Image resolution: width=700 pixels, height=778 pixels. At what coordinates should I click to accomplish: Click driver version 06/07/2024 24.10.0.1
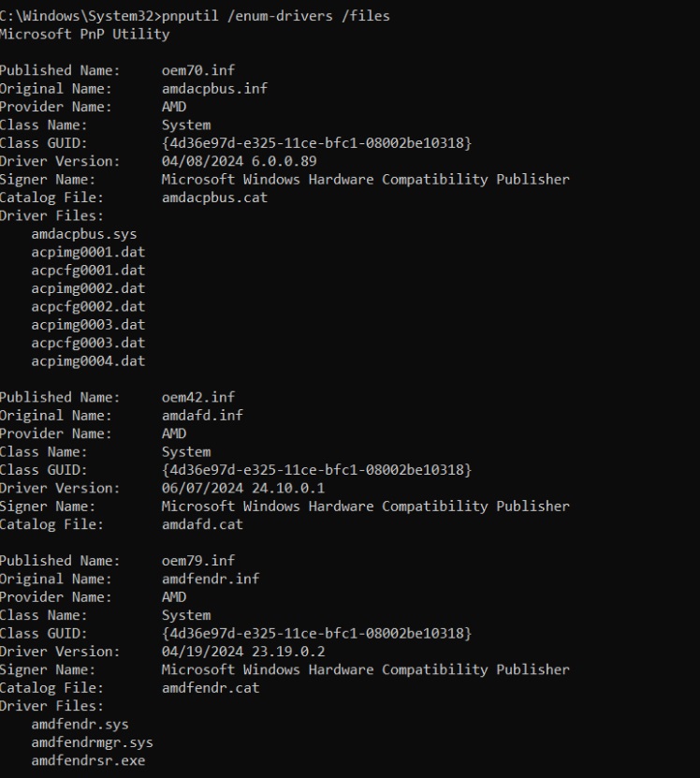point(243,488)
